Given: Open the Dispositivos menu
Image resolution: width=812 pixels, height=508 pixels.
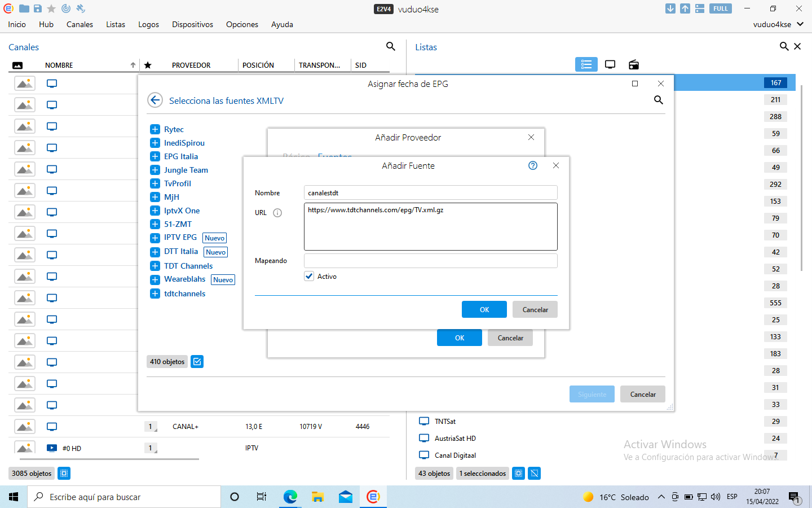Looking at the screenshot, I should coord(192,24).
